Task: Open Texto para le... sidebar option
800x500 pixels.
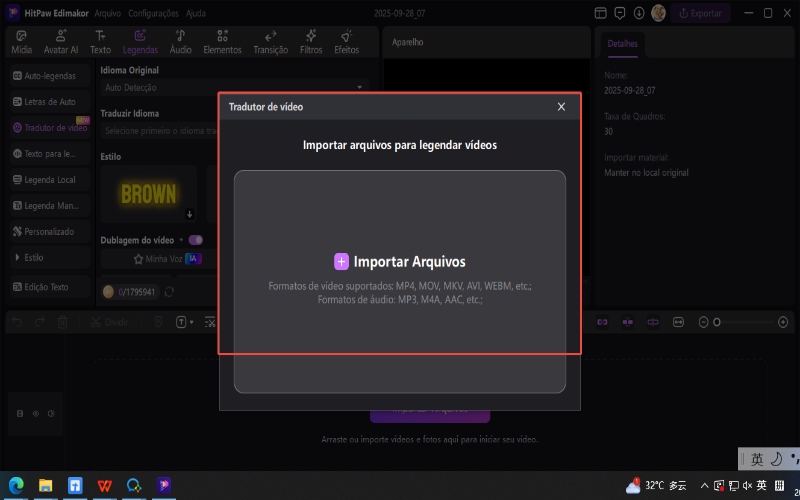Action: tap(50, 154)
